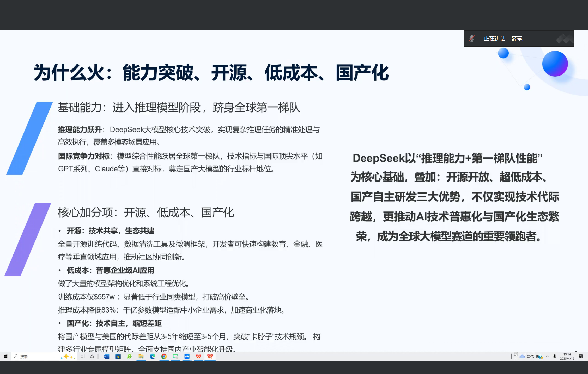Open the notification center icon
This screenshot has height=374, width=588.
click(580, 356)
